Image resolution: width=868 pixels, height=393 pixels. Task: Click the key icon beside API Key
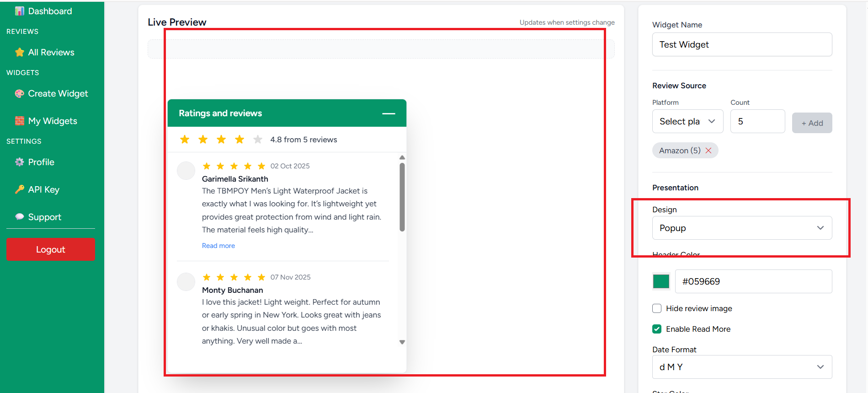click(x=19, y=189)
